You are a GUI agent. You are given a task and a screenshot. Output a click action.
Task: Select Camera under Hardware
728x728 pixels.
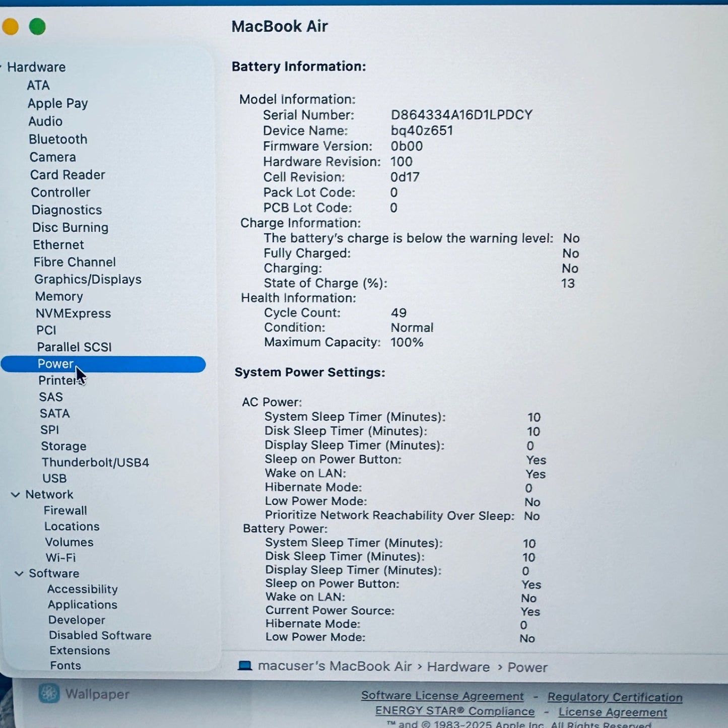click(53, 157)
